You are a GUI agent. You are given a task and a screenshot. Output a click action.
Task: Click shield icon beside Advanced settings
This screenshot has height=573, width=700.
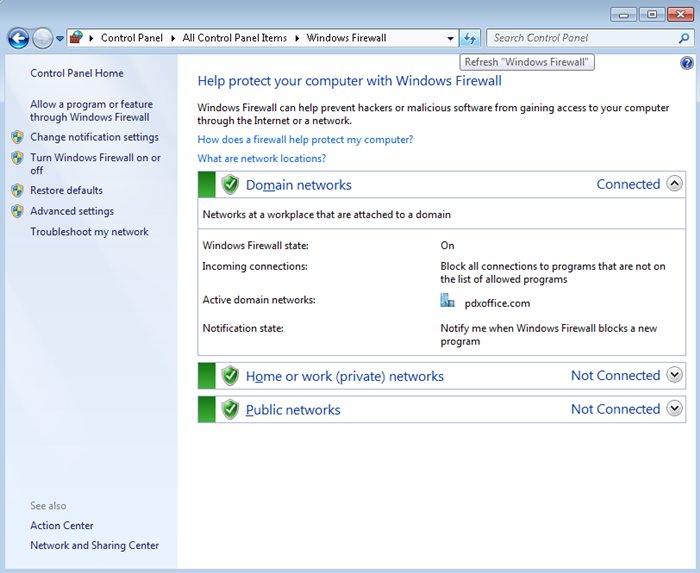17,211
